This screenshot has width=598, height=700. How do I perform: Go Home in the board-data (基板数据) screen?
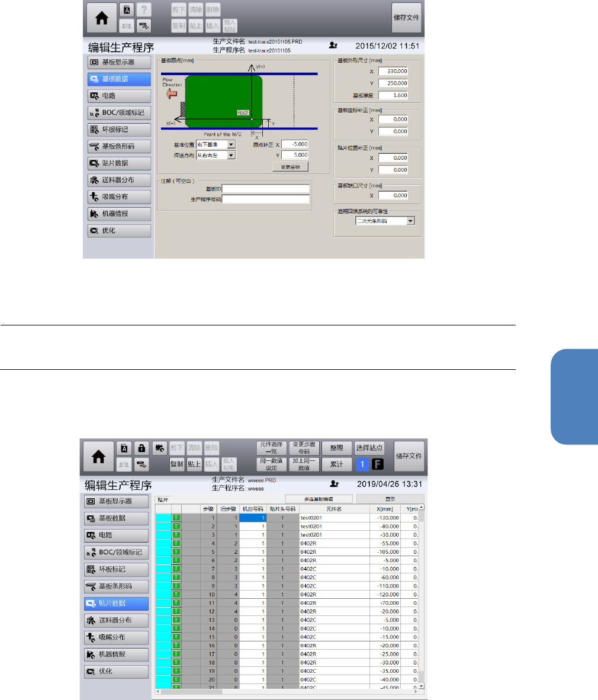102,18
